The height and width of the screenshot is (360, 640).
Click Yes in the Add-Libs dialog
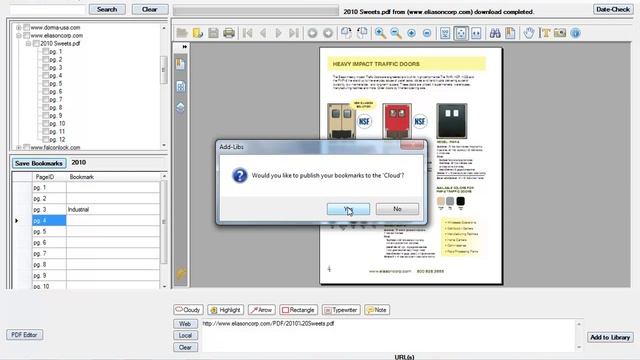click(x=348, y=209)
